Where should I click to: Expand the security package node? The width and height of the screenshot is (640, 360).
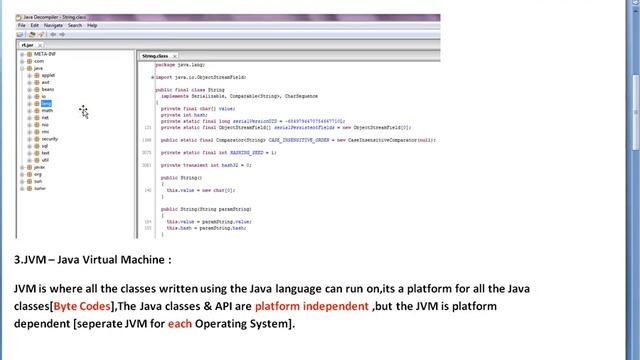29,139
